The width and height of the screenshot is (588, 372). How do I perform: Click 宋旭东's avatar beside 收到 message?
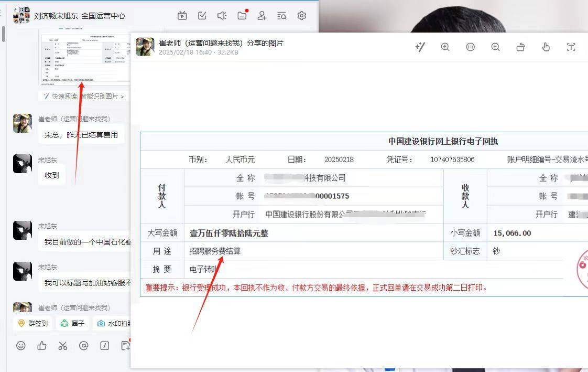(x=23, y=164)
